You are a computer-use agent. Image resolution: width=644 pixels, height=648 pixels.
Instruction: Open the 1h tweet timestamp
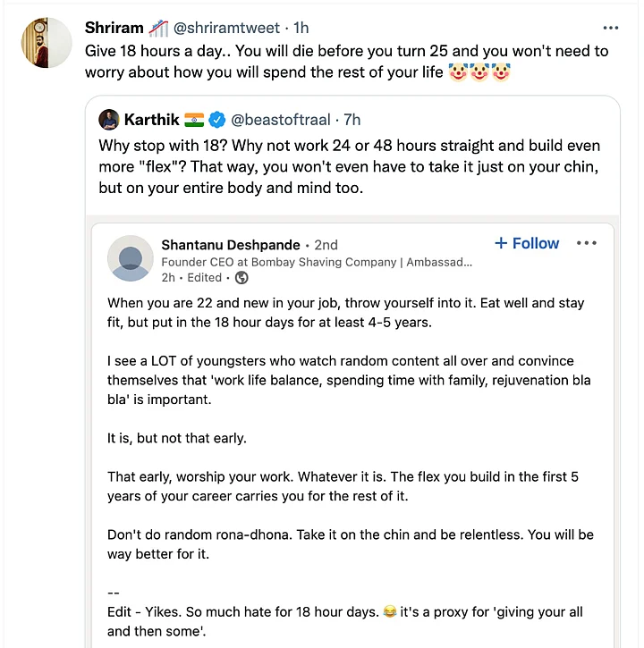(x=301, y=28)
